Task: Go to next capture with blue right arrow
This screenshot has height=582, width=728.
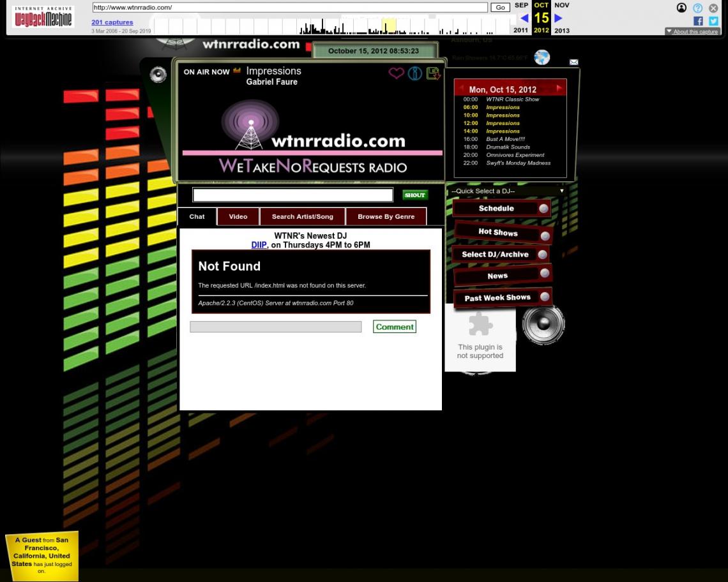Action: [558, 18]
